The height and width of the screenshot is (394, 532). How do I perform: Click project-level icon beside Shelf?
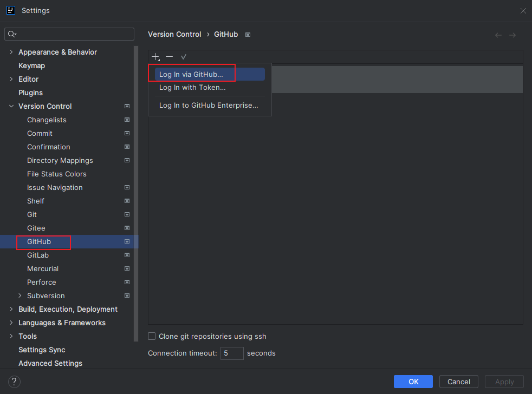point(127,201)
